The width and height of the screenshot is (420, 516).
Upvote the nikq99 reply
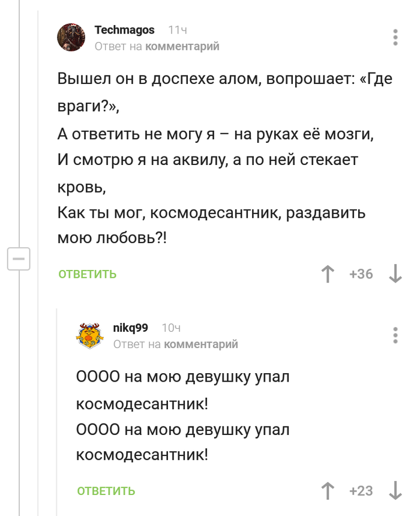point(328,491)
